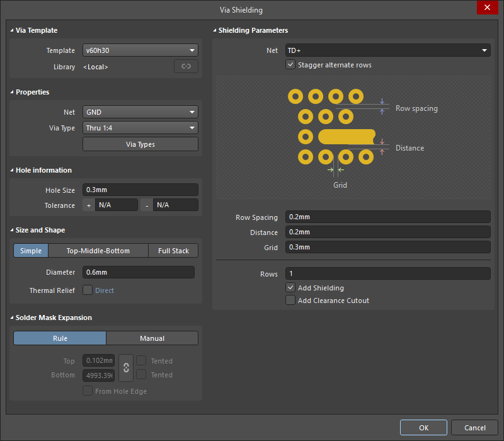The image size is (504, 441).
Task: Open the Template v60h30 dropdown
Action: coord(140,50)
